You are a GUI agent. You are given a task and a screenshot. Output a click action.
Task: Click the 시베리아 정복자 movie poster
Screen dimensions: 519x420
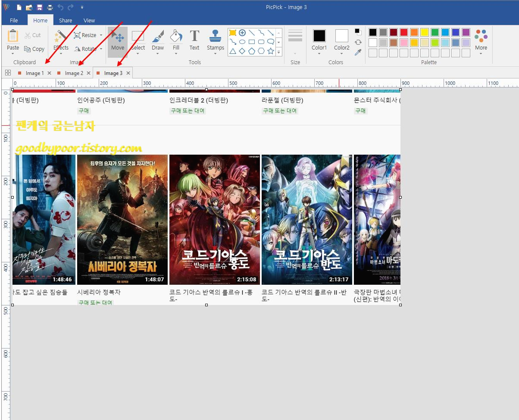point(122,220)
